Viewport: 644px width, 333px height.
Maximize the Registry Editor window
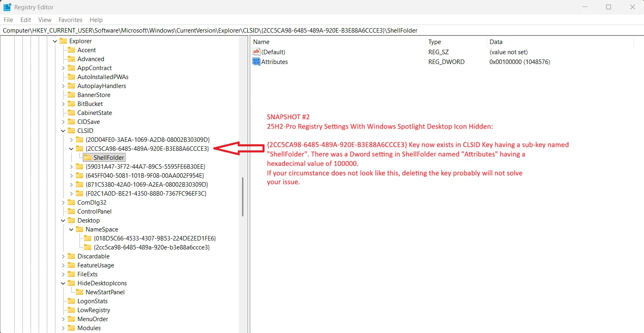[x=609, y=7]
